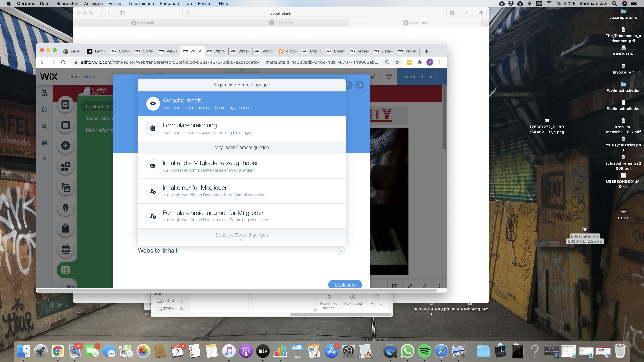Open the Wix Content Manager database icon
This screenshot has height=362, width=644.
coord(66,270)
